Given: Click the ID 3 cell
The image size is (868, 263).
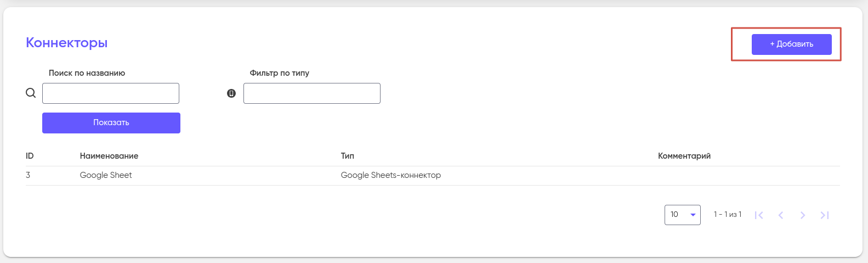Looking at the screenshot, I should 28,175.
